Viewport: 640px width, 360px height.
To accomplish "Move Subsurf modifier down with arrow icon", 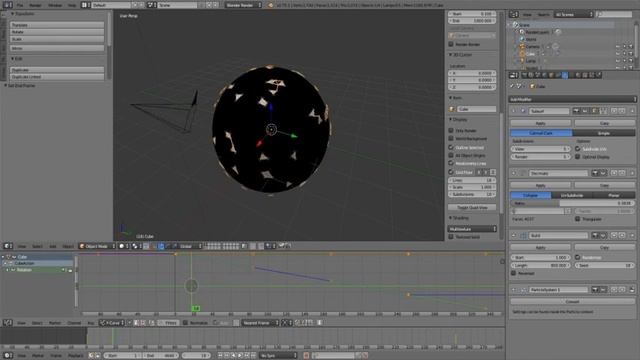I will click(622, 111).
